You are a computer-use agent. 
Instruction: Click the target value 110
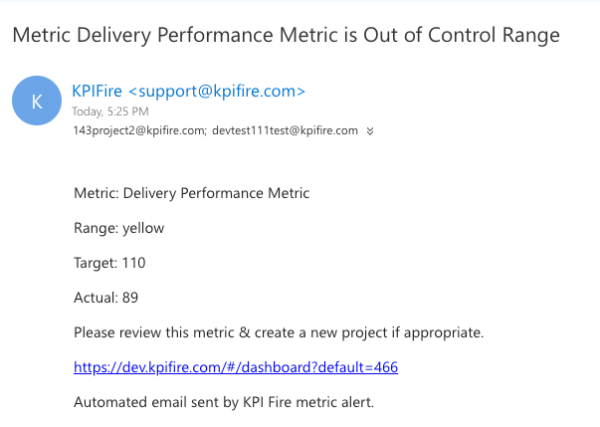(x=134, y=264)
